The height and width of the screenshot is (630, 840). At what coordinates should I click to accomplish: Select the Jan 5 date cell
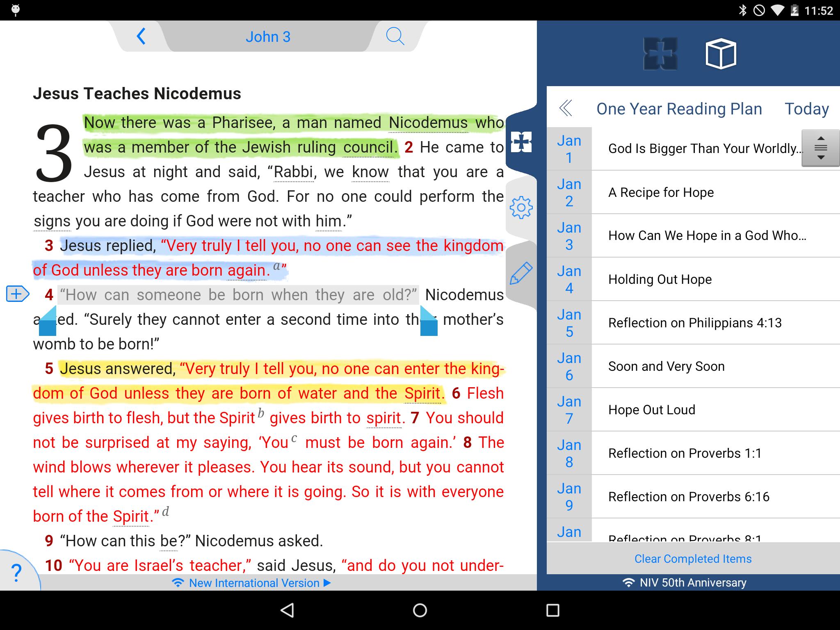pyautogui.click(x=569, y=323)
